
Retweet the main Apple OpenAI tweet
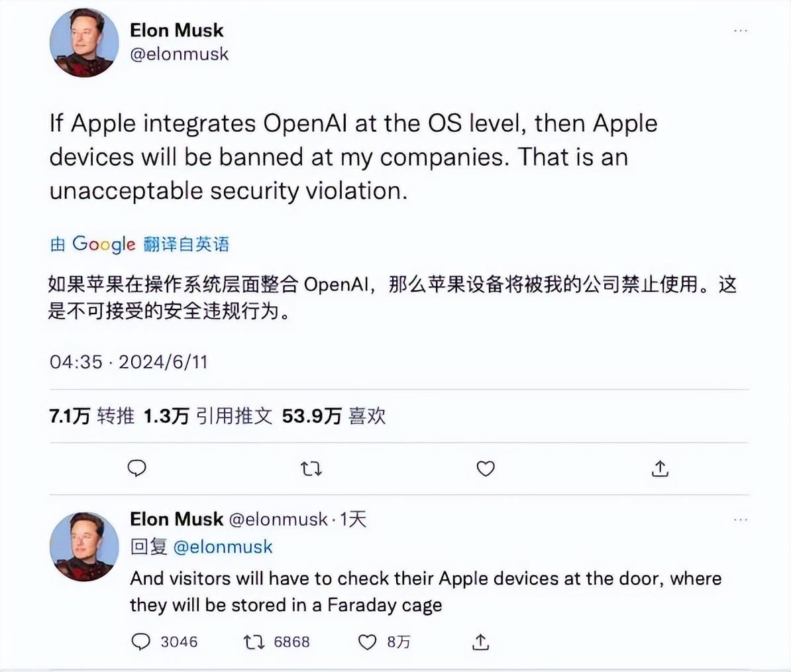311,469
